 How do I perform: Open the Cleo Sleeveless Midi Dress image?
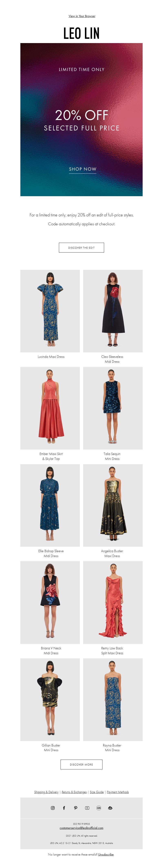click(113, 311)
